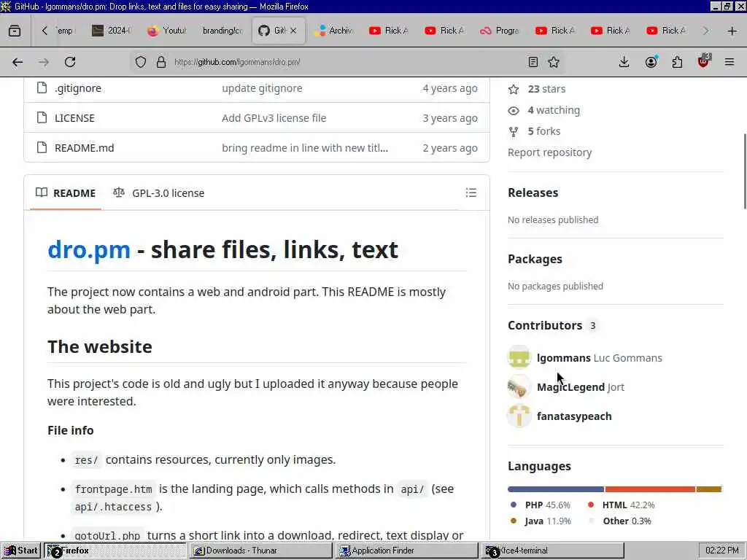Click the watching eye icon
This screenshot has height=560, width=747.
(514, 111)
